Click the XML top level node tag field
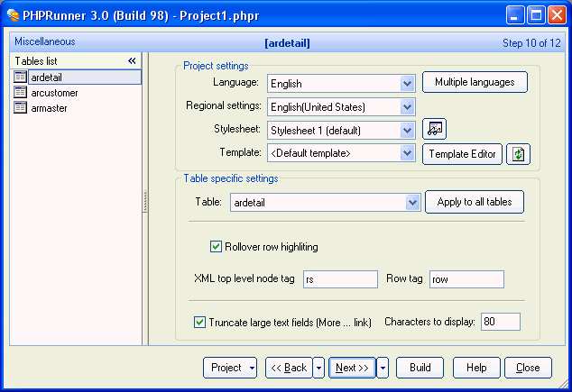This screenshot has width=572, height=392. click(340, 279)
